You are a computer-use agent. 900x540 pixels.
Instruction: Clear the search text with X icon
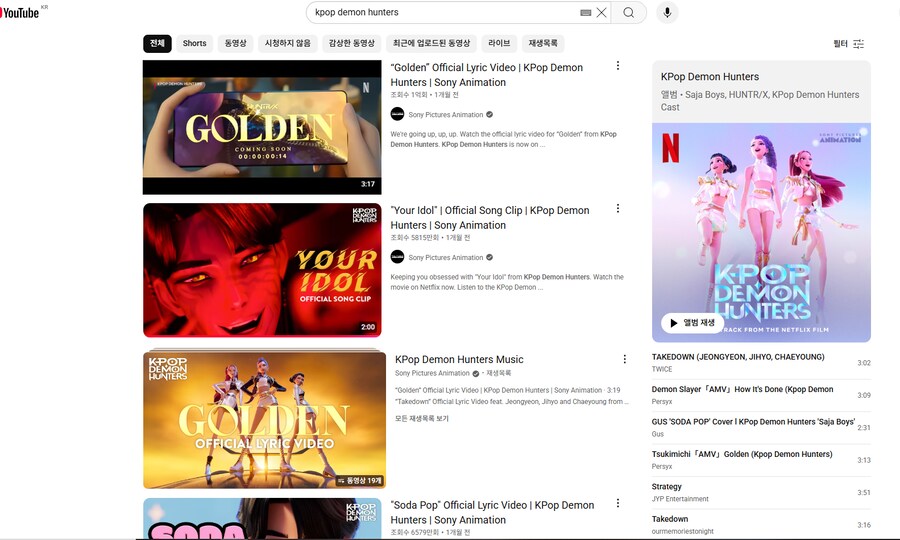click(601, 13)
